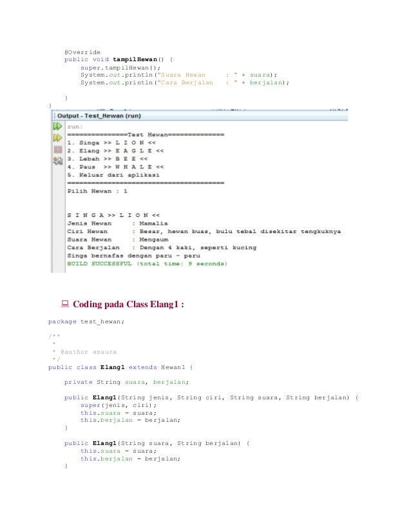
Task: Click the Output settings wrench icon
Action: (x=58, y=160)
